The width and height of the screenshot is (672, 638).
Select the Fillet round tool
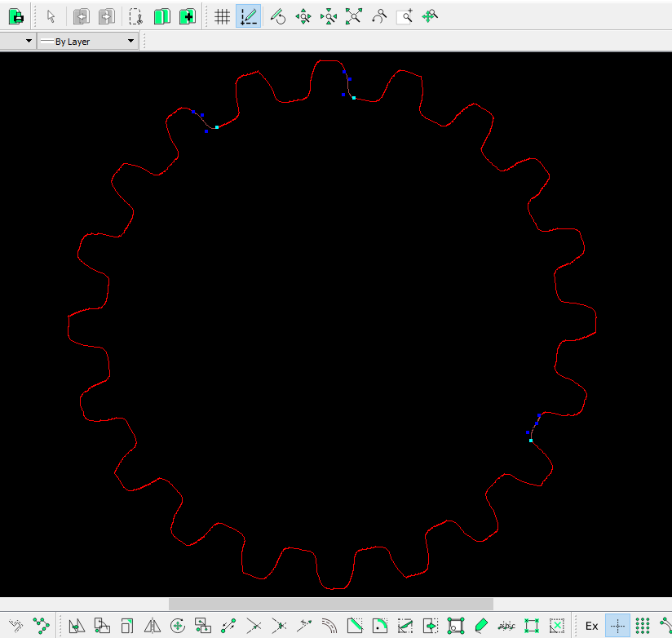click(x=380, y=626)
